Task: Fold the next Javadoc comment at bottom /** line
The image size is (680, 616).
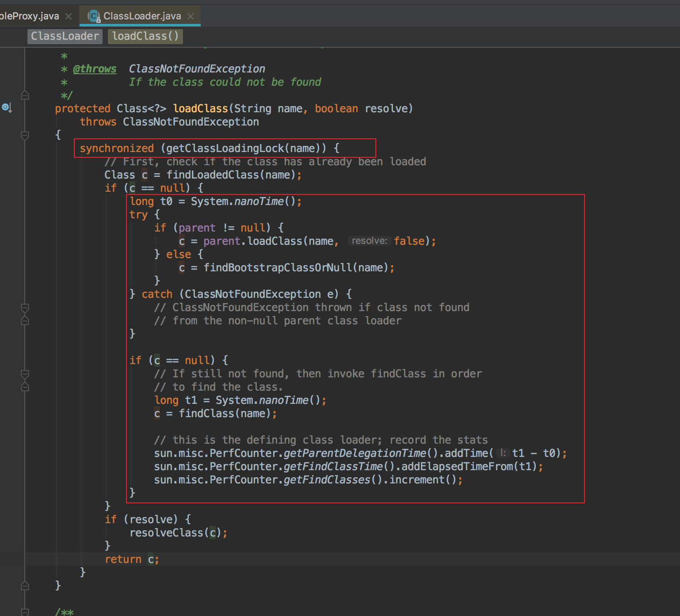Action: pyautogui.click(x=25, y=612)
